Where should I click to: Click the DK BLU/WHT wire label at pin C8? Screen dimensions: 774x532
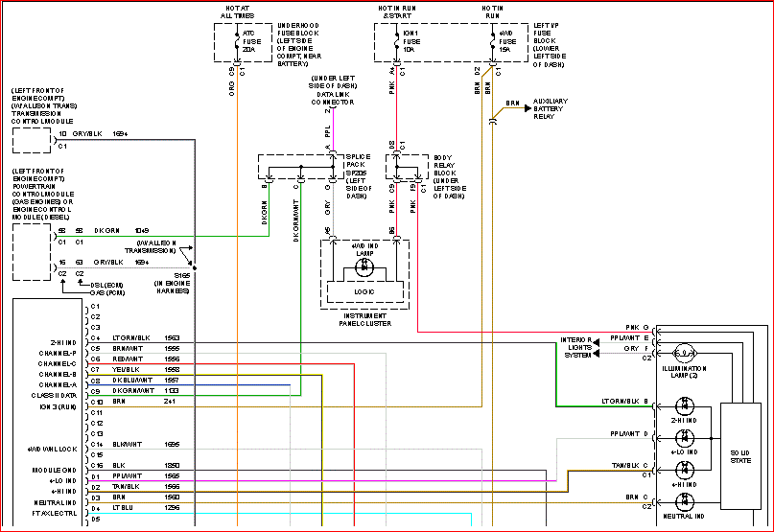132,380
